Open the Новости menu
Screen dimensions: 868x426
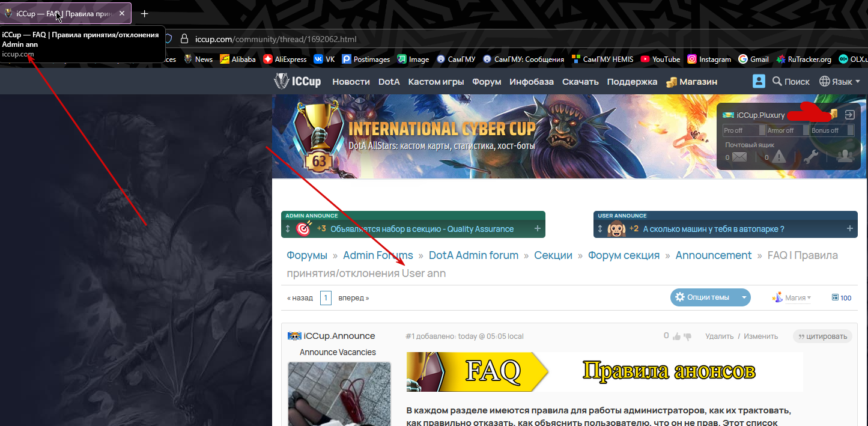[351, 82]
